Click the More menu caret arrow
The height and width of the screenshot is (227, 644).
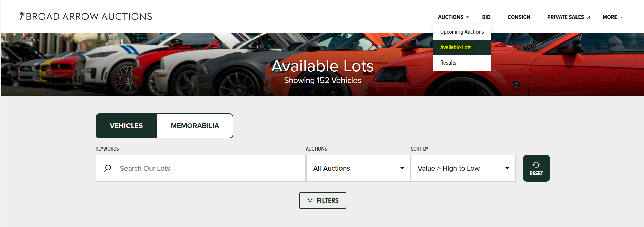621,17
